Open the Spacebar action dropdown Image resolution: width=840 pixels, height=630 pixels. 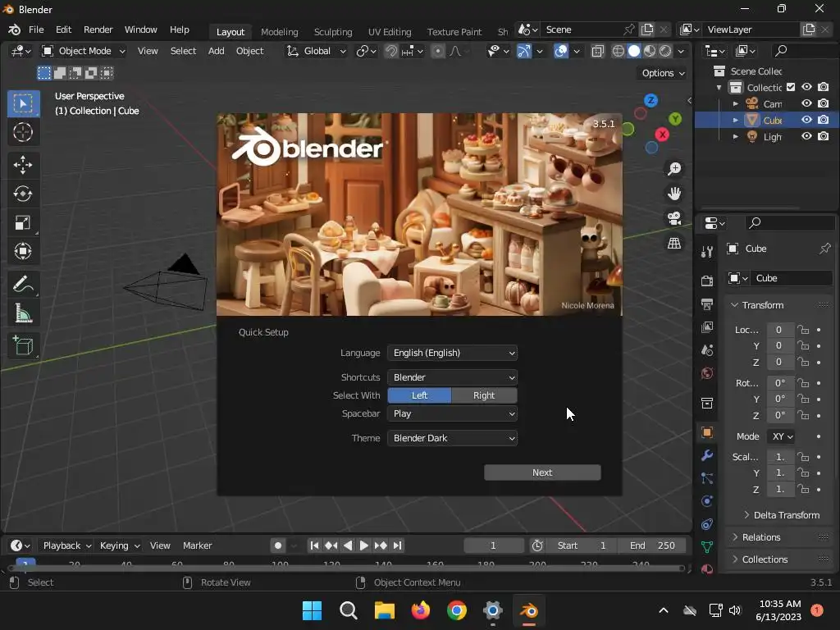pyautogui.click(x=452, y=413)
